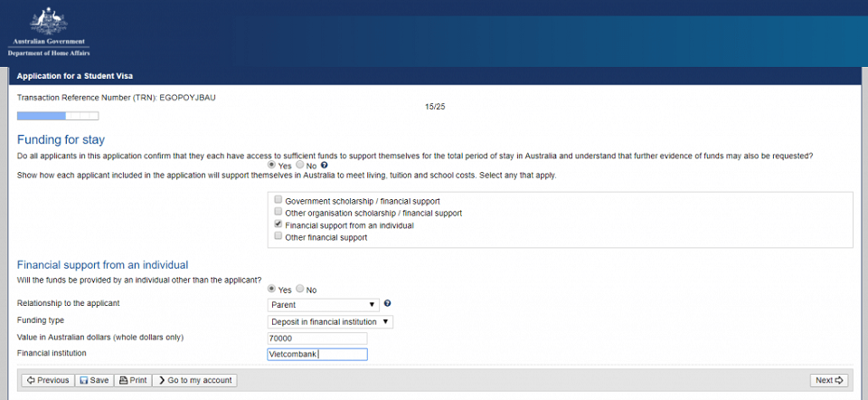Check Government scholarship / financial support
Screen dimensions: 868x400
coord(278,199)
